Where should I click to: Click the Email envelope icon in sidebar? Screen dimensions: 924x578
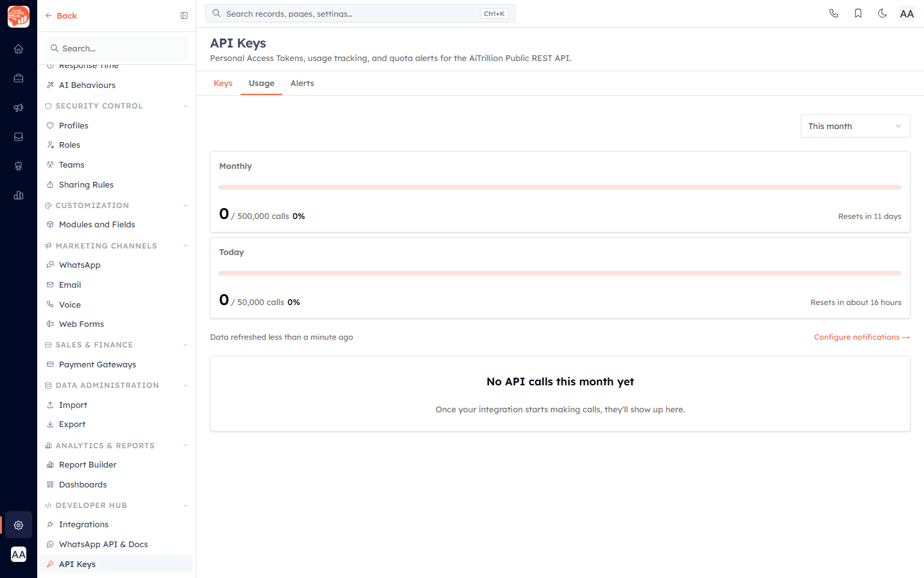[50, 285]
